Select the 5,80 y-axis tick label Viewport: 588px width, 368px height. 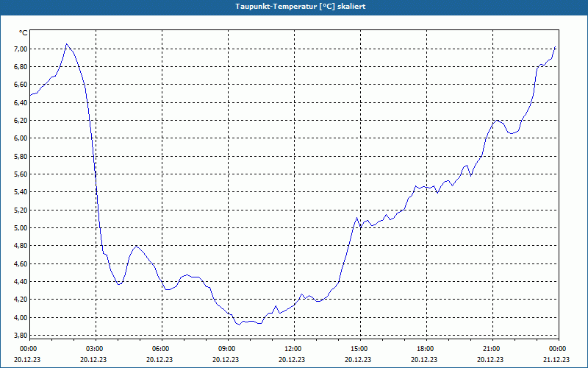coord(20,157)
